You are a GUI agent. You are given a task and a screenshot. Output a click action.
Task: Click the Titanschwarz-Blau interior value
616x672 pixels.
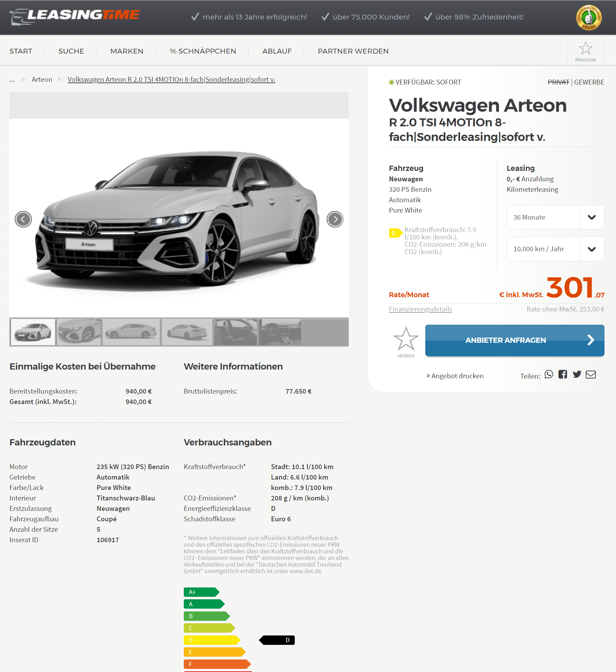[x=126, y=498]
